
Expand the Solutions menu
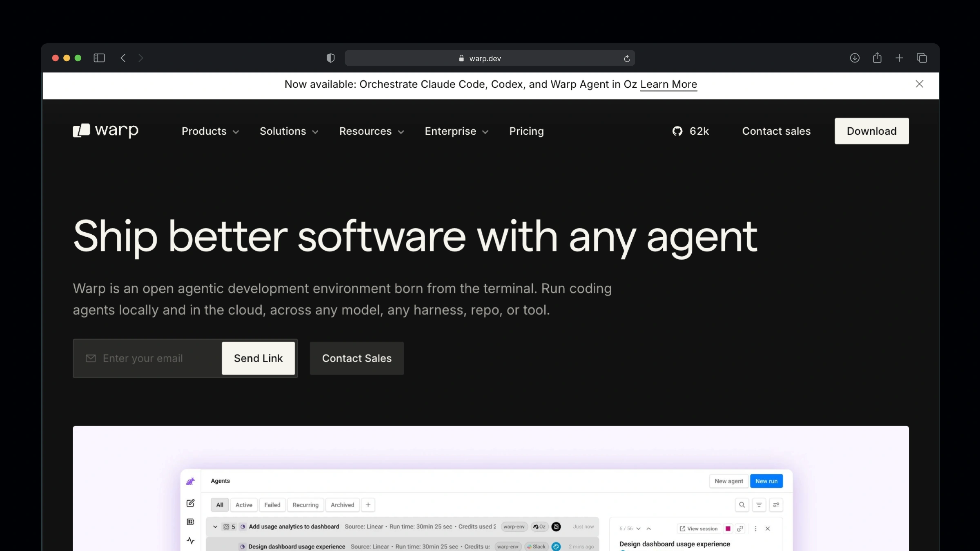pyautogui.click(x=289, y=131)
